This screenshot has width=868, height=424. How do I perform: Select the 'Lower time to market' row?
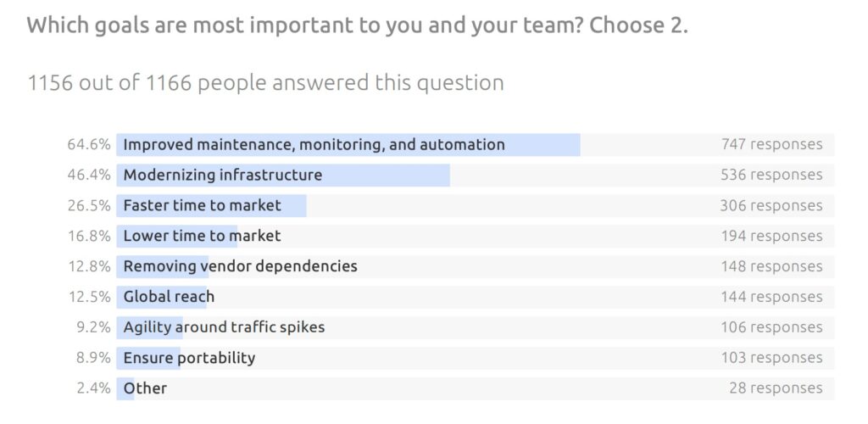point(475,236)
